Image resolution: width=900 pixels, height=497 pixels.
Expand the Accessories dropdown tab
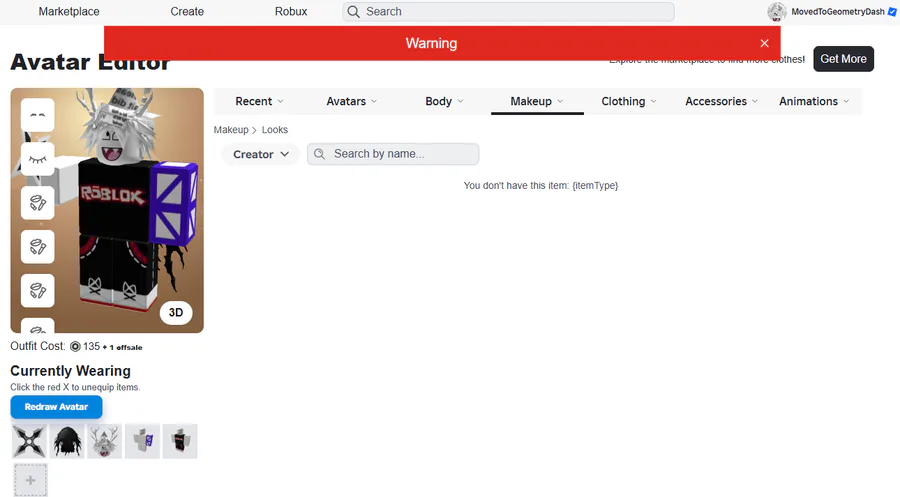click(x=721, y=102)
